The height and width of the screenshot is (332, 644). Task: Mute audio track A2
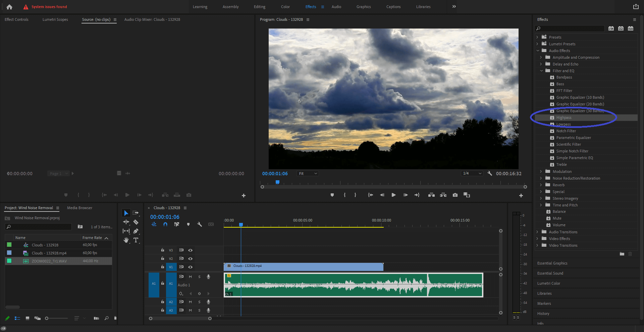tap(190, 302)
